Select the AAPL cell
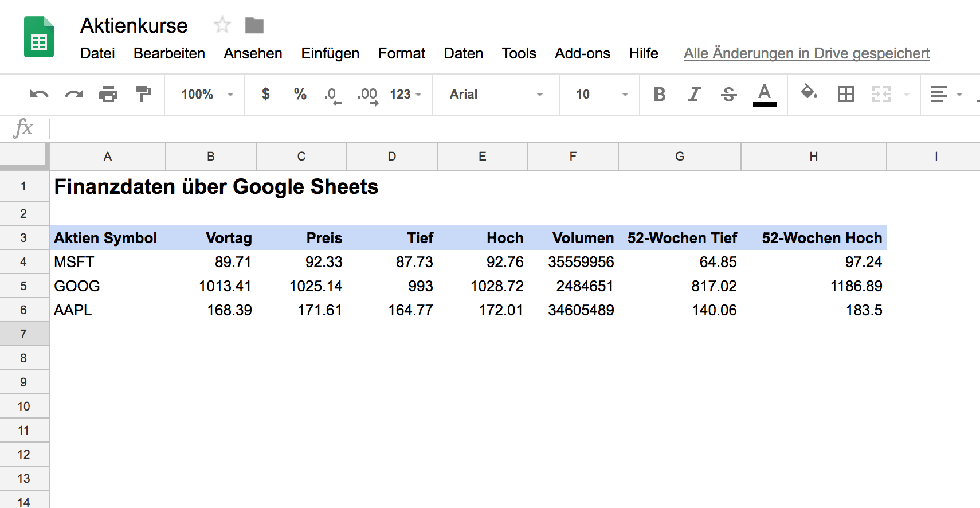The image size is (980, 508). [108, 310]
